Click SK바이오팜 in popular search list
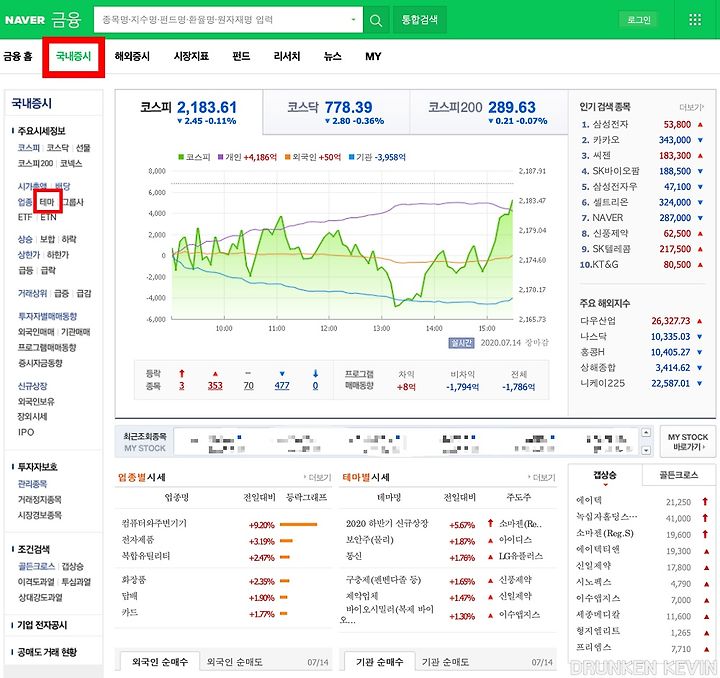 click(x=616, y=171)
